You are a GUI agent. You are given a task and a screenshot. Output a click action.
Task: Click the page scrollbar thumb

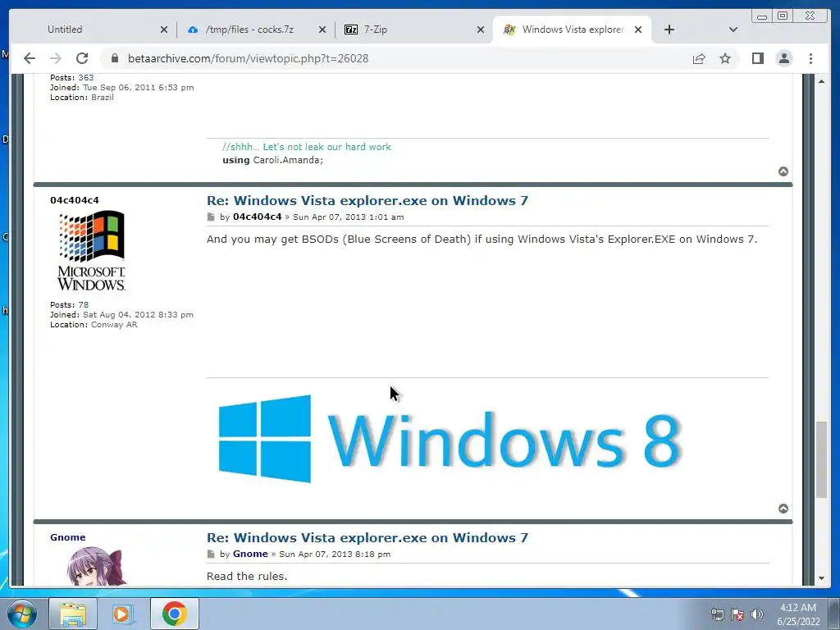tap(821, 459)
